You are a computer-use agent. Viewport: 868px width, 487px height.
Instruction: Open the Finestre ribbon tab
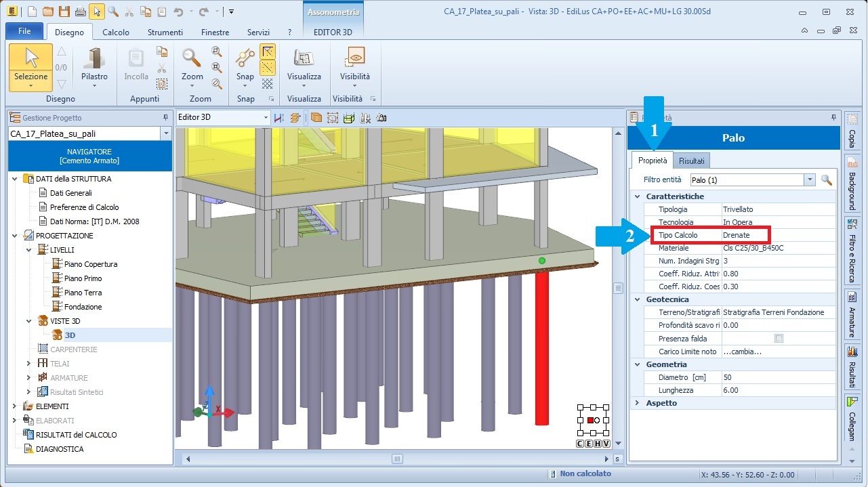pyautogui.click(x=215, y=32)
